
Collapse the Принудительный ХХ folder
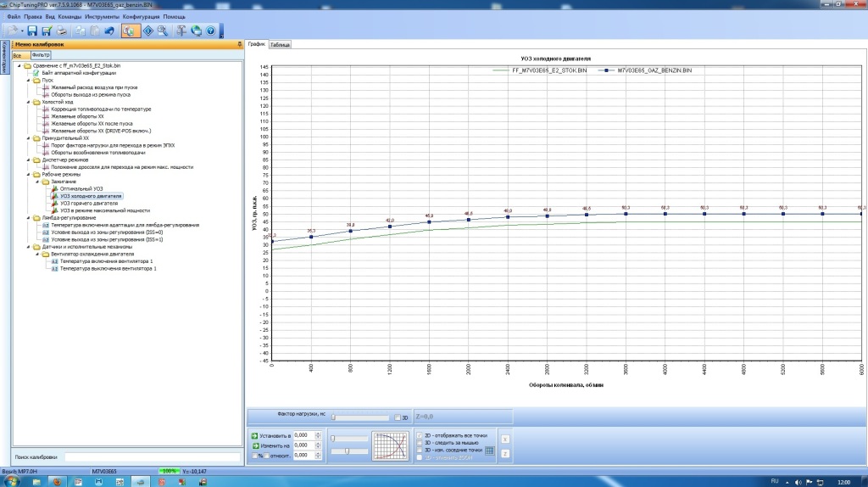pyautogui.click(x=29, y=138)
